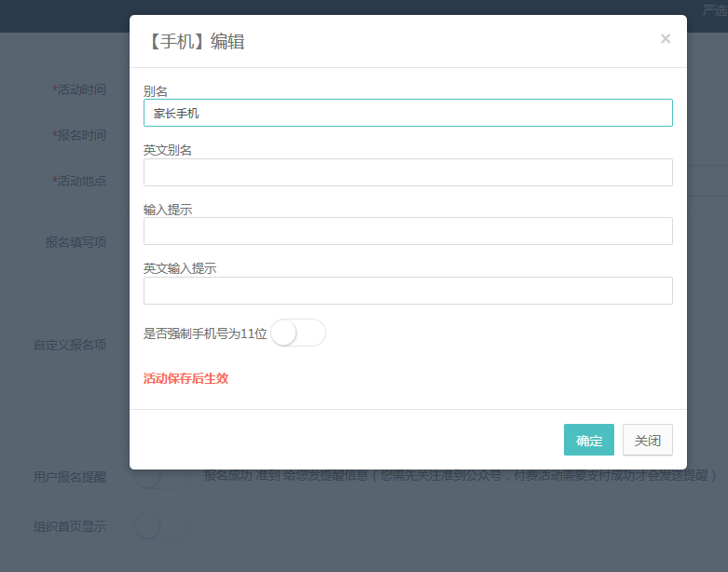Click the 活动时间 label in background
The height and width of the screenshot is (572, 728).
pos(79,90)
